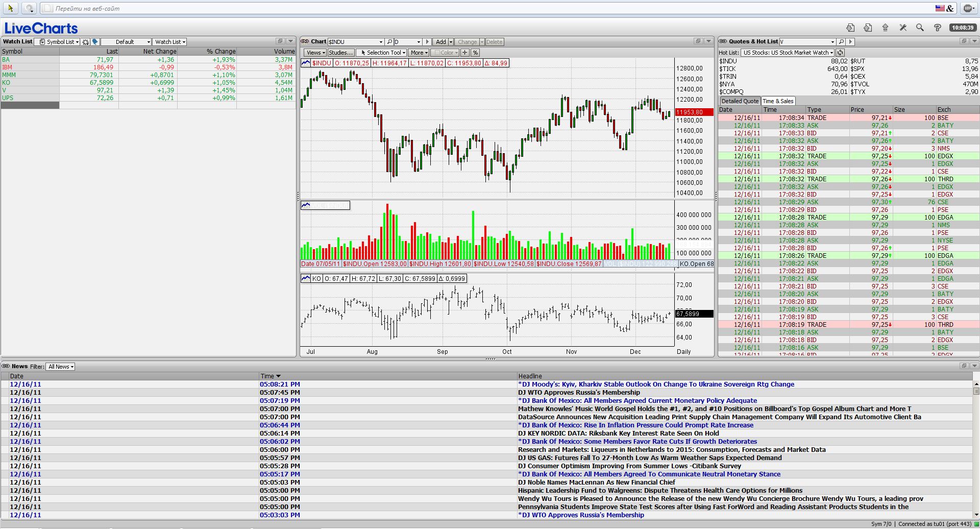Click the Watch List panel restore window icon
Image resolution: width=980 pixels, height=529 pixels.
[280, 41]
